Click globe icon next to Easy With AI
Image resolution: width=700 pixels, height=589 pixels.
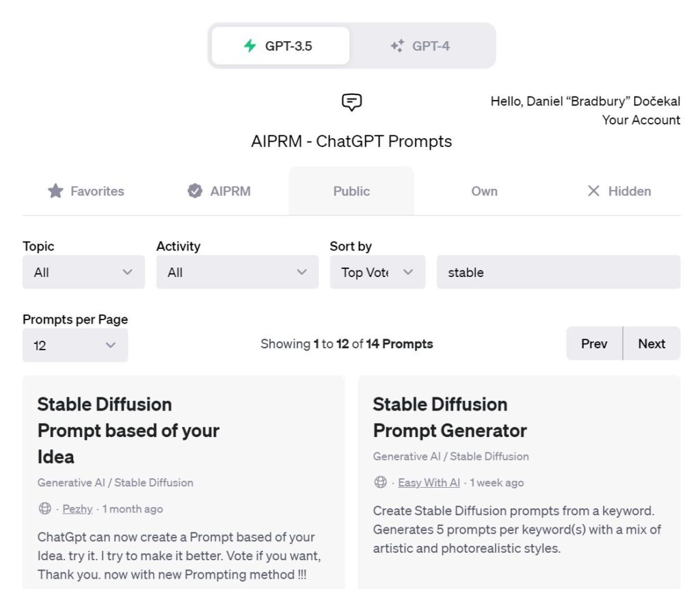coord(380,482)
